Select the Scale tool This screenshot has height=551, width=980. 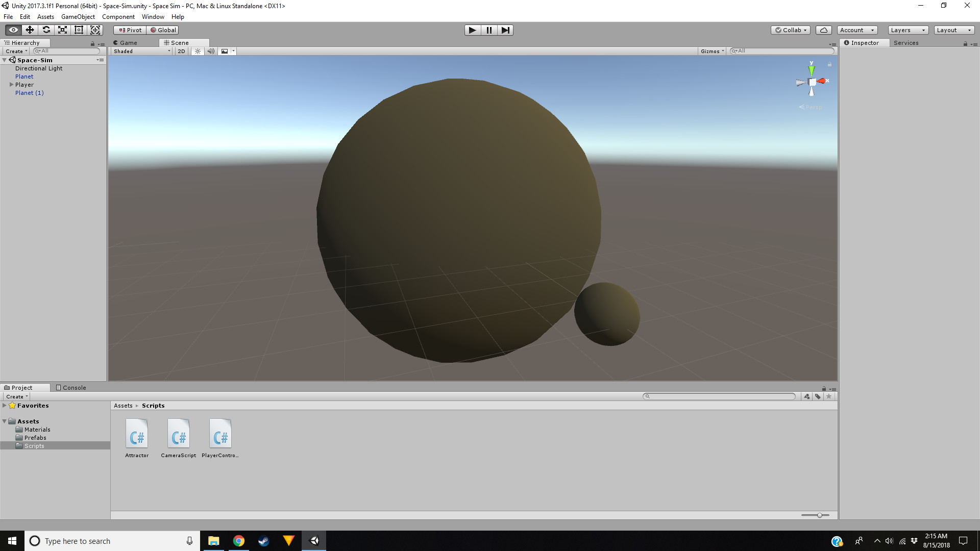(62, 30)
